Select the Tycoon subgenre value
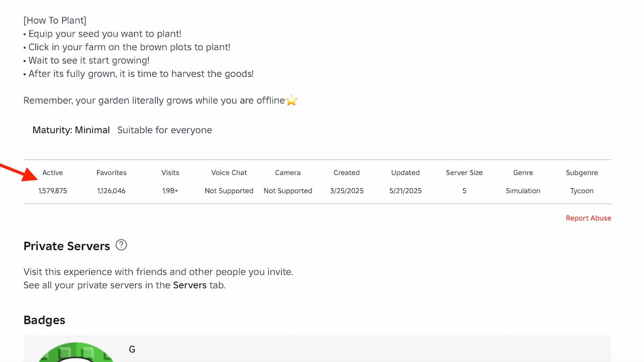Viewport: 644px width, 362px height. [x=582, y=191]
